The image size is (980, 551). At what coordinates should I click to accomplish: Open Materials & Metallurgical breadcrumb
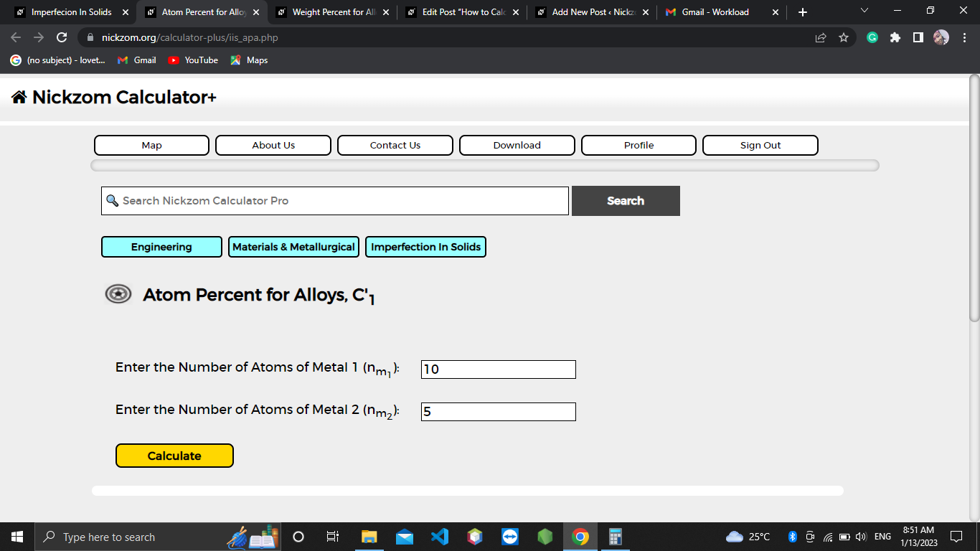pyautogui.click(x=293, y=247)
